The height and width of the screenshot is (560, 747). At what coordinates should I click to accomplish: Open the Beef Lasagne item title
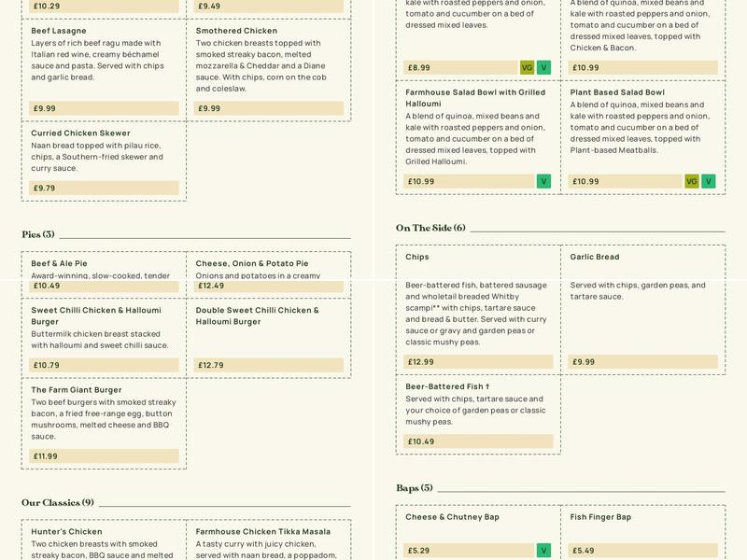tap(59, 31)
